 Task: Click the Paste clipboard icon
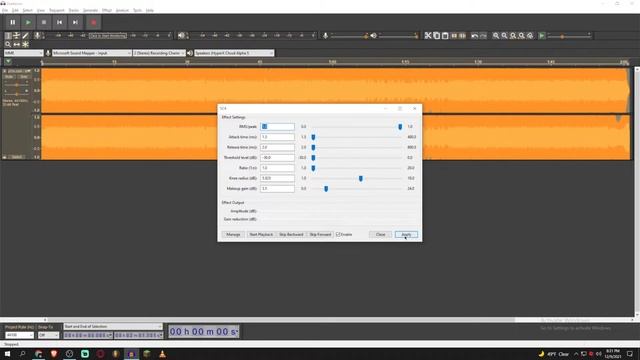[x=445, y=36]
